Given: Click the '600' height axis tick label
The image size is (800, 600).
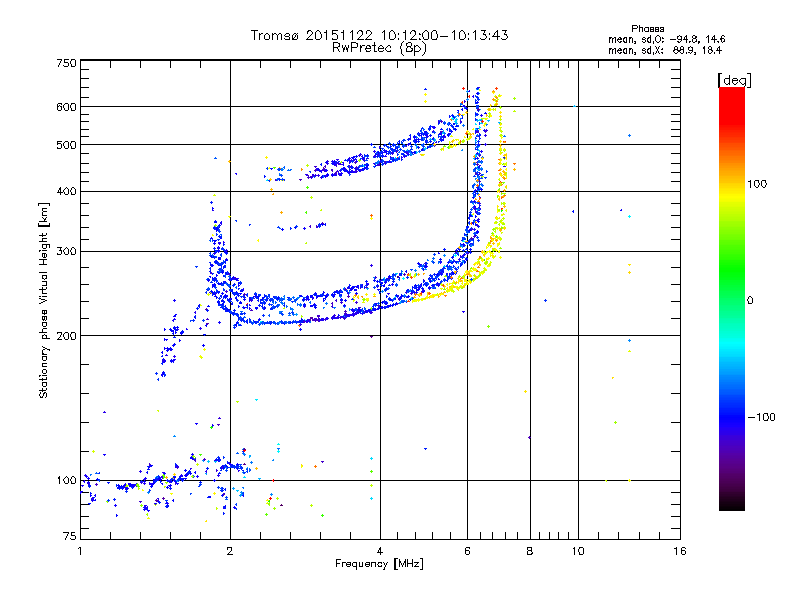Looking at the screenshot, I should pos(66,107).
